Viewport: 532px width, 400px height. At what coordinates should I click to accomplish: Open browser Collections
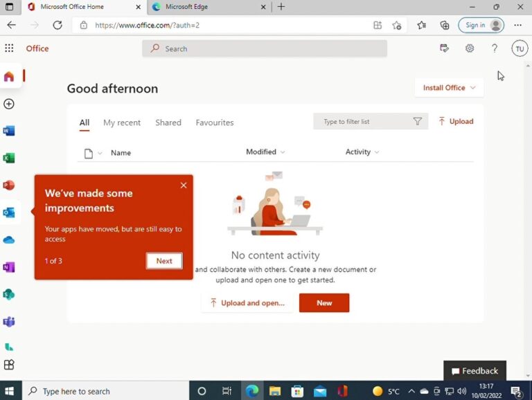pos(445,25)
